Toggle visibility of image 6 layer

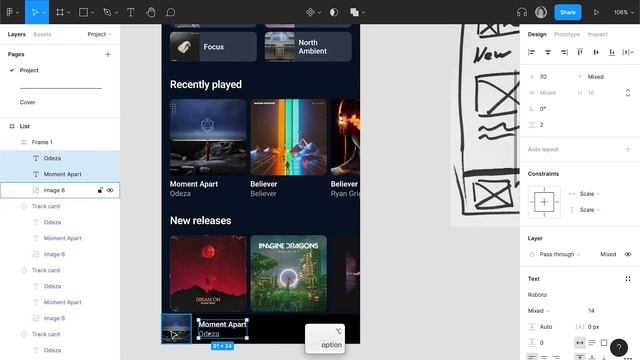(110, 190)
